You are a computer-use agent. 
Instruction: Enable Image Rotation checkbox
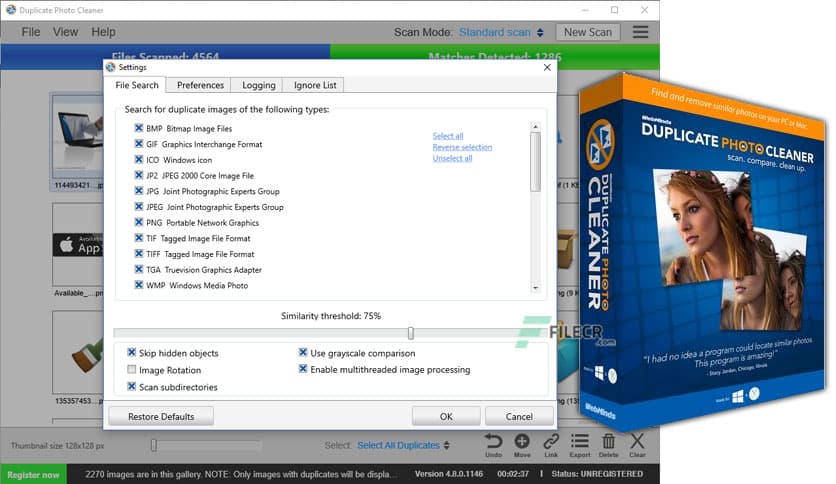pyautogui.click(x=132, y=369)
